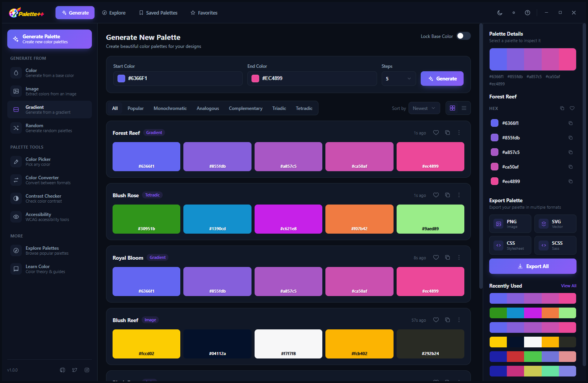Copy the Blush Rose palette
This screenshot has height=383, width=588.
pos(448,195)
